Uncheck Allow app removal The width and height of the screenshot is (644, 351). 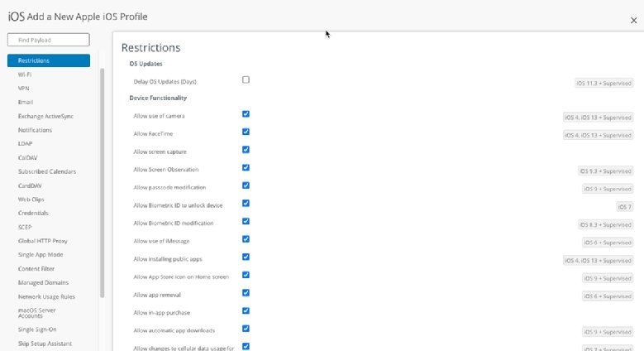(x=246, y=293)
